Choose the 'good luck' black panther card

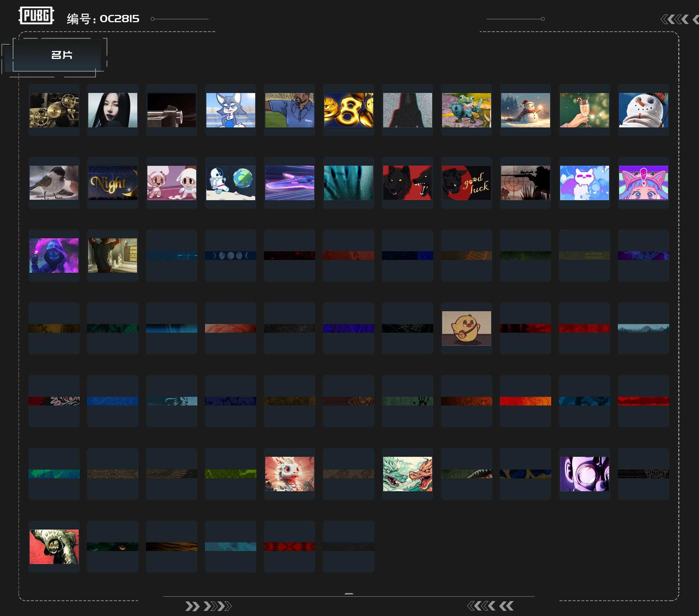click(466, 183)
